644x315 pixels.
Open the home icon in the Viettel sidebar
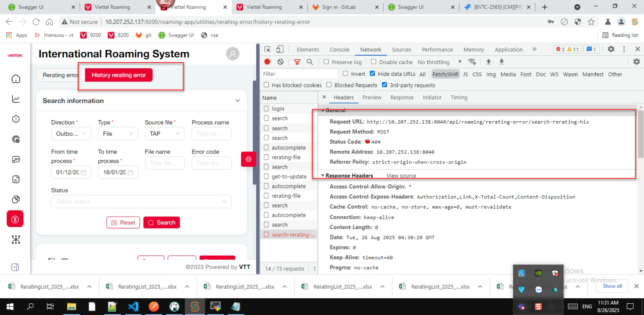(x=16, y=79)
